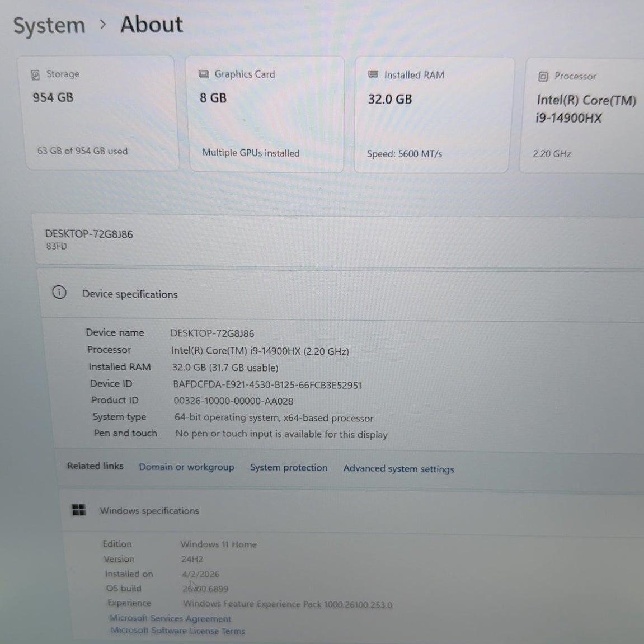Select the 64-bit operating system value

click(274, 418)
